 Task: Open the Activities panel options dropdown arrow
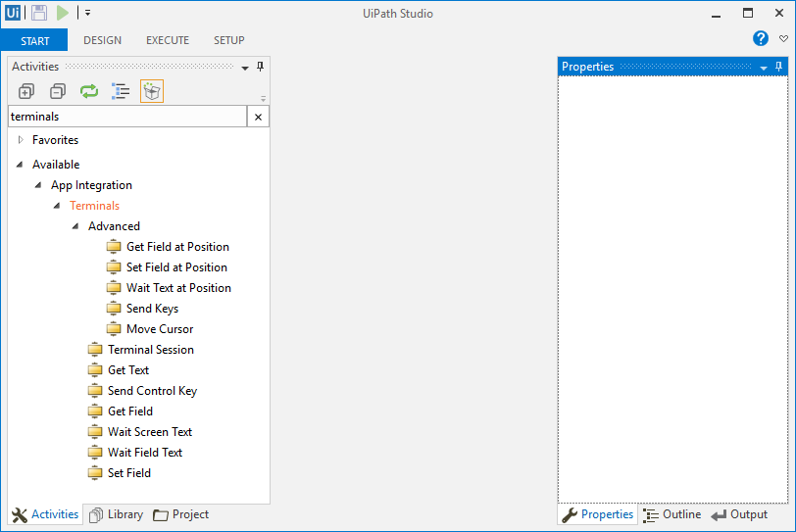coord(245,68)
